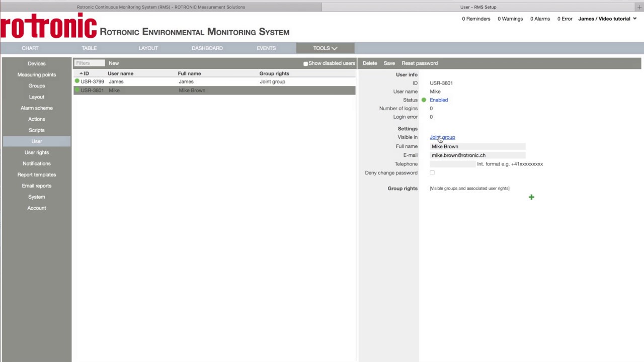Open the Layout tab in the top navigation

148,48
